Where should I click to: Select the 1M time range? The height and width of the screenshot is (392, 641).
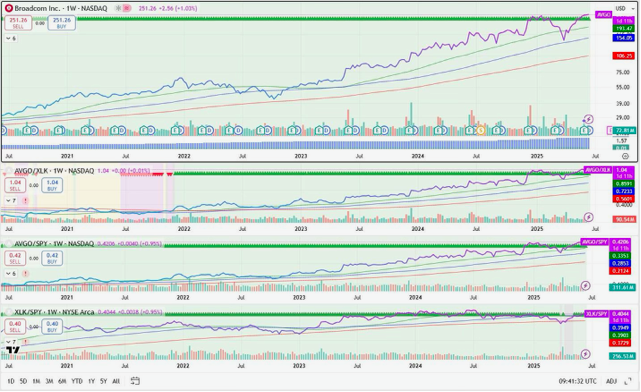coord(36,381)
